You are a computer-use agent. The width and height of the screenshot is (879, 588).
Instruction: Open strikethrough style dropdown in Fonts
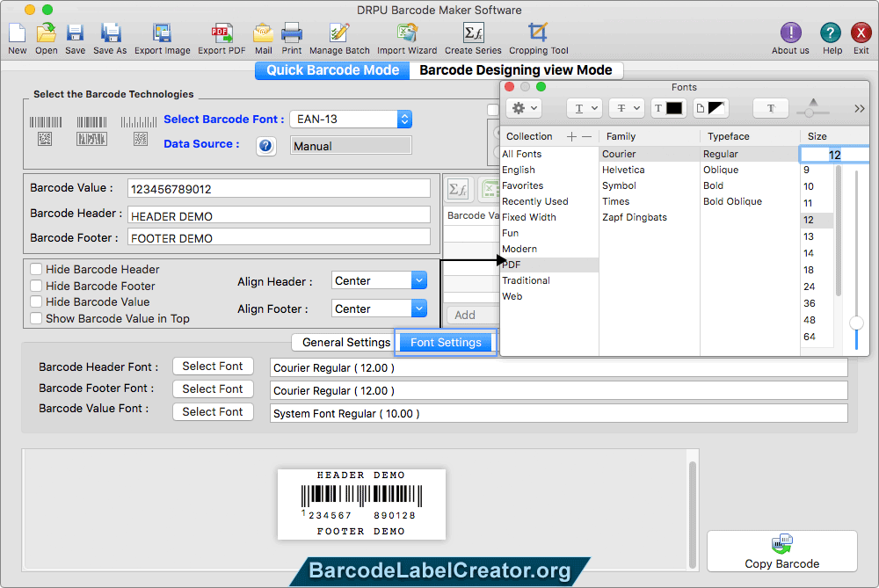pyautogui.click(x=626, y=108)
